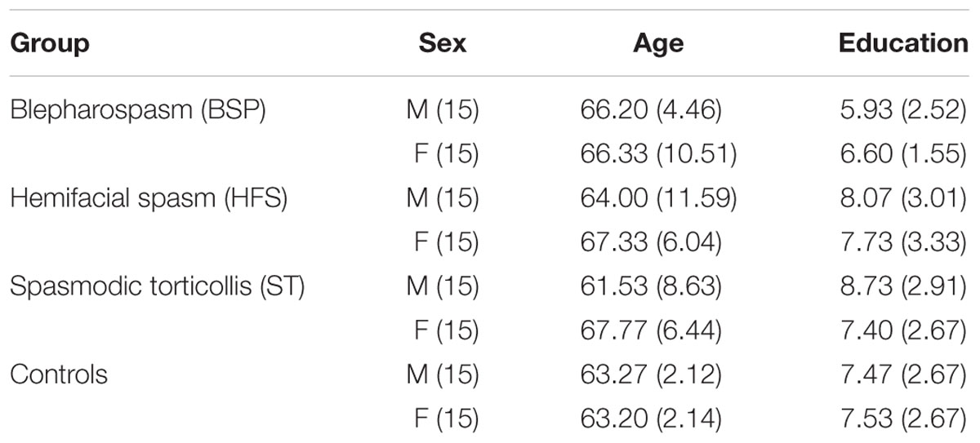This screenshot has height=443, width=980.
Task: Click the Blepharospasm (BSP) row label
Action: (138, 109)
